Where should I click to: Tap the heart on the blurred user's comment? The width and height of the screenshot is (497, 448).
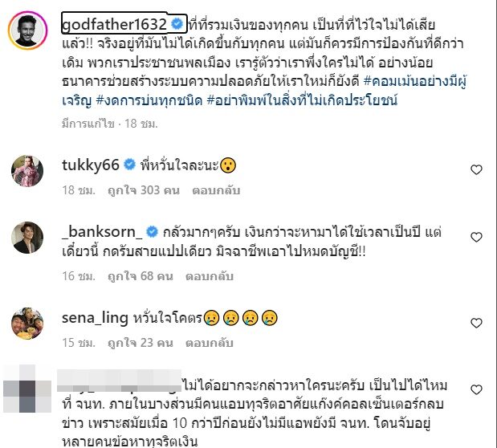click(x=476, y=389)
